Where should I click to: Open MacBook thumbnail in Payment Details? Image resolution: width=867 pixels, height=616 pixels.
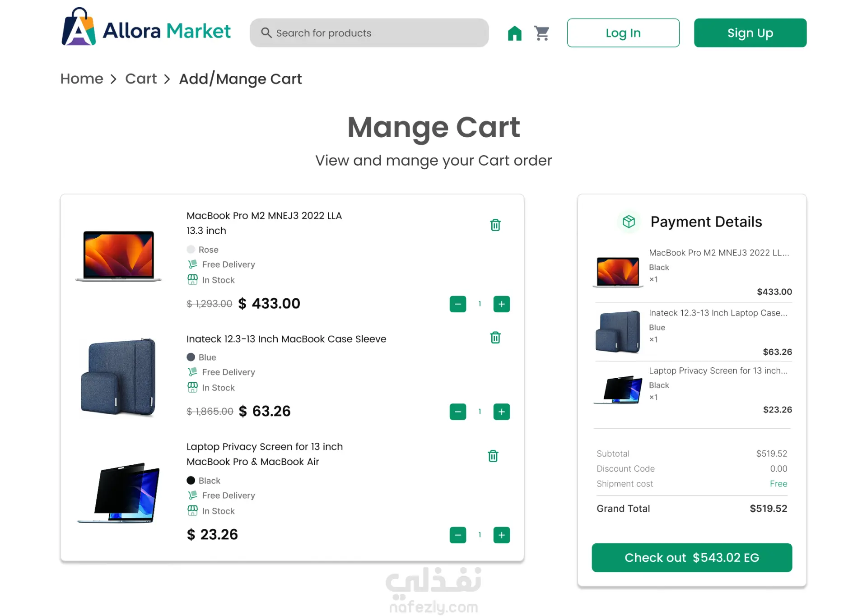618,272
